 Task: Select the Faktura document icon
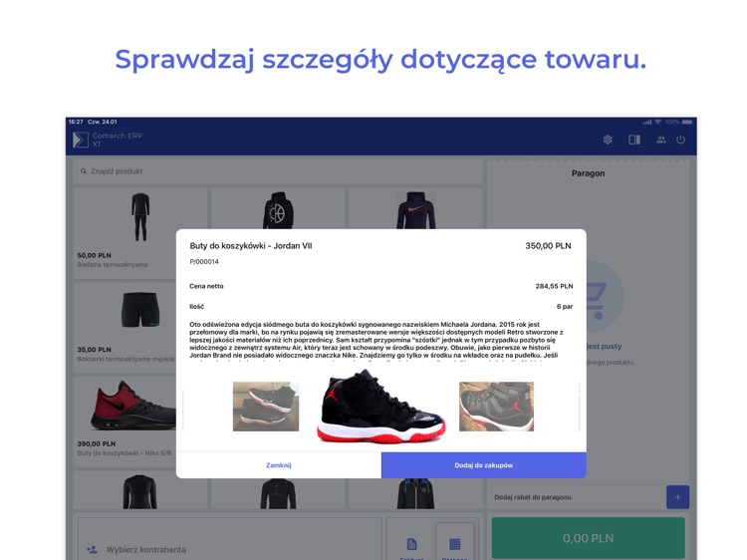(411, 544)
